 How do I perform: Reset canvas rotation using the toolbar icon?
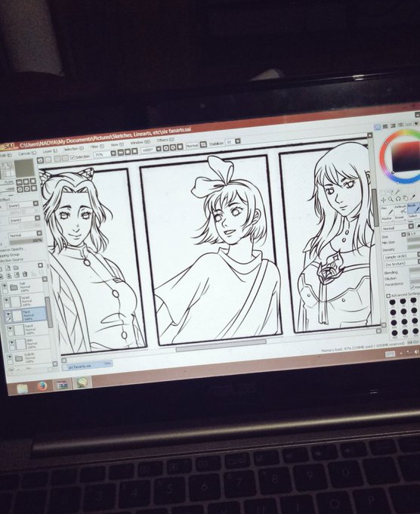click(x=180, y=147)
